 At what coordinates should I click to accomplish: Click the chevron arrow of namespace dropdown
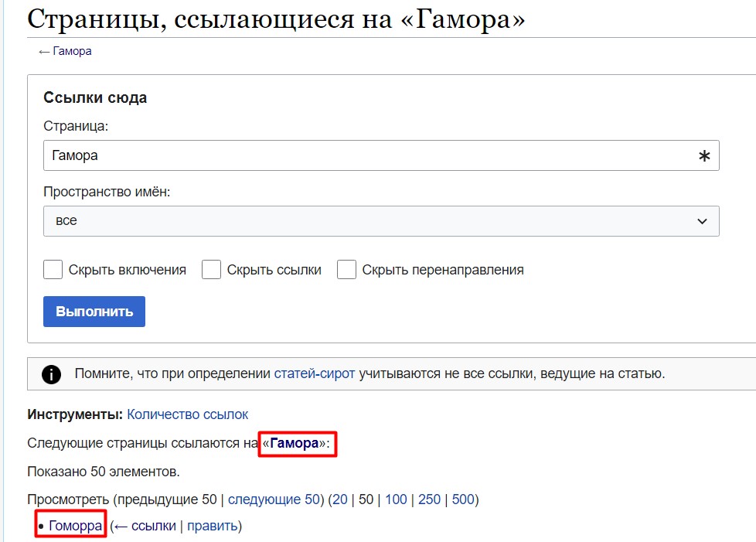pyautogui.click(x=702, y=221)
